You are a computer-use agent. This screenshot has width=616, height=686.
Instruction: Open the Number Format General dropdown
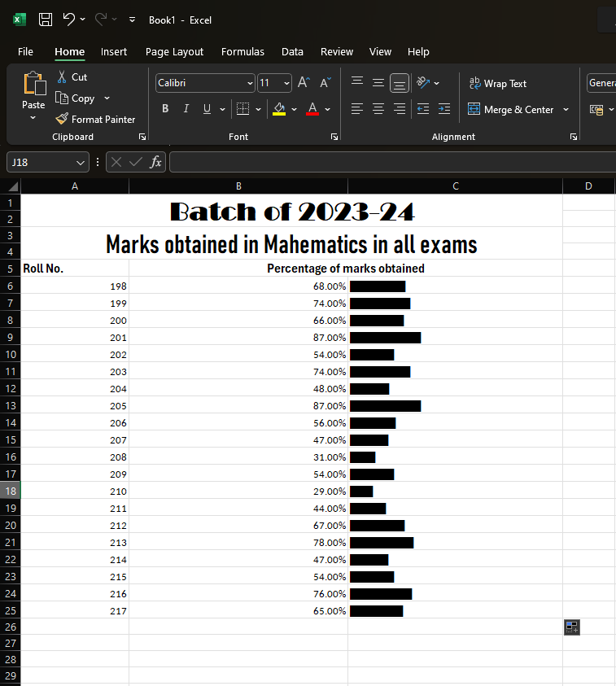[x=601, y=83]
